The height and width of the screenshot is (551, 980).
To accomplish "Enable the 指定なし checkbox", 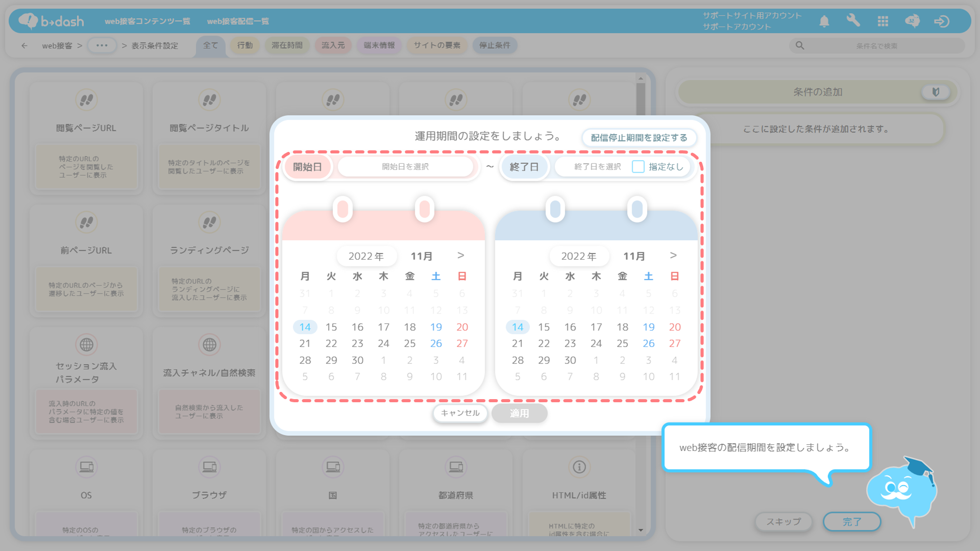I will click(638, 166).
